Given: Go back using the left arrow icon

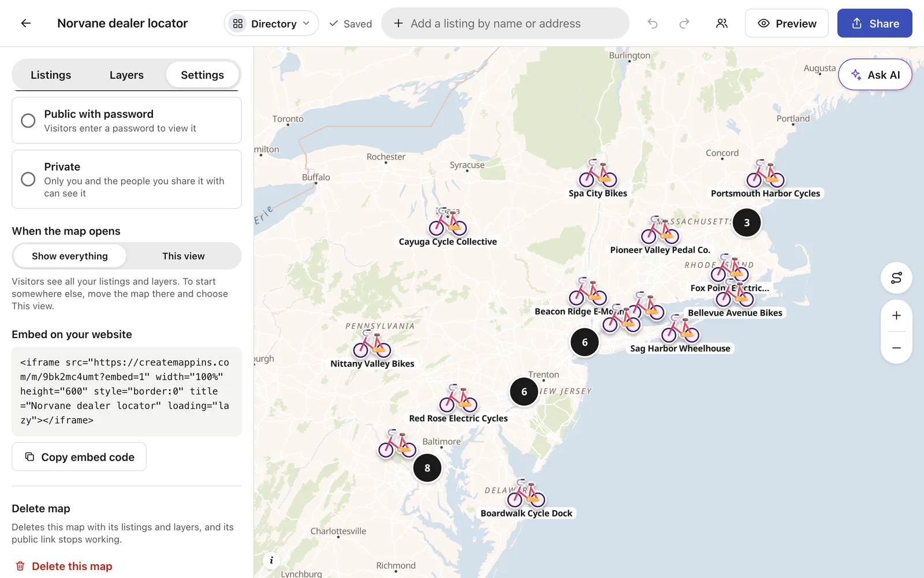Looking at the screenshot, I should click(x=26, y=23).
